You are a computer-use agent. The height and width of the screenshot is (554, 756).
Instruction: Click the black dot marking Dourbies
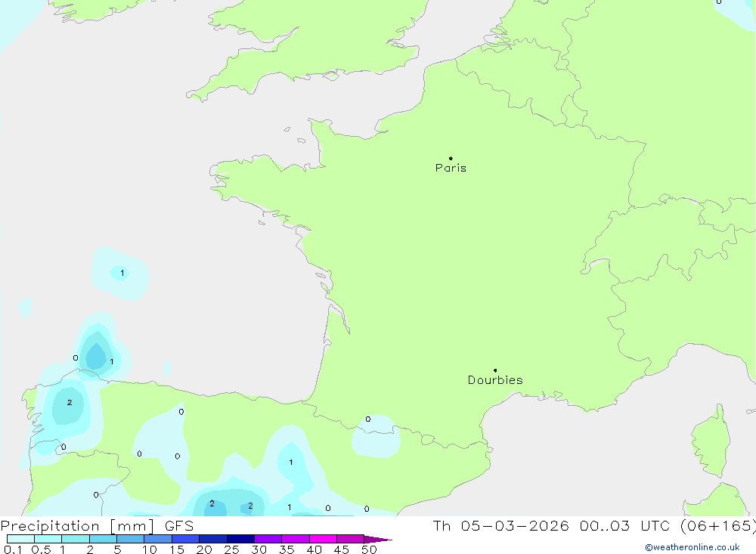point(495,370)
